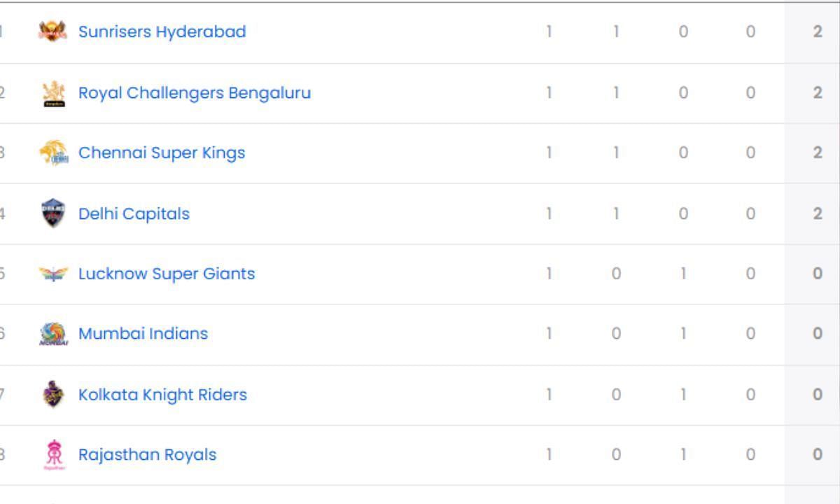This screenshot has height=504, width=840.
Task: Click the points value for Rajasthan Royals
Action: (818, 455)
